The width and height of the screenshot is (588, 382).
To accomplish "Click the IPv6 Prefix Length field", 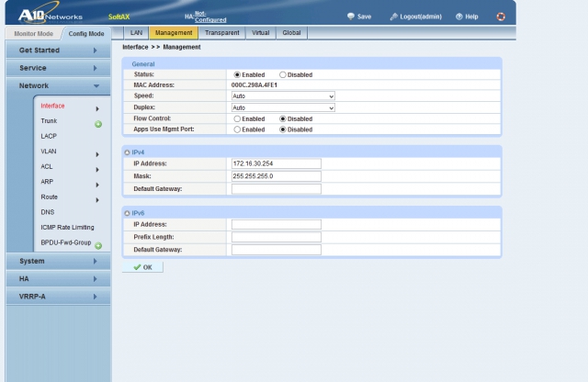I will [277, 237].
